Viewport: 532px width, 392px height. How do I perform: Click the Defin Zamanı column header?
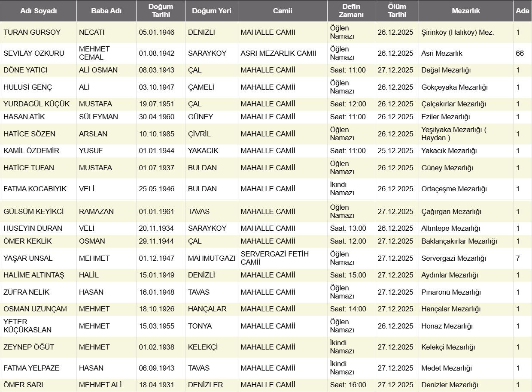(x=351, y=11)
